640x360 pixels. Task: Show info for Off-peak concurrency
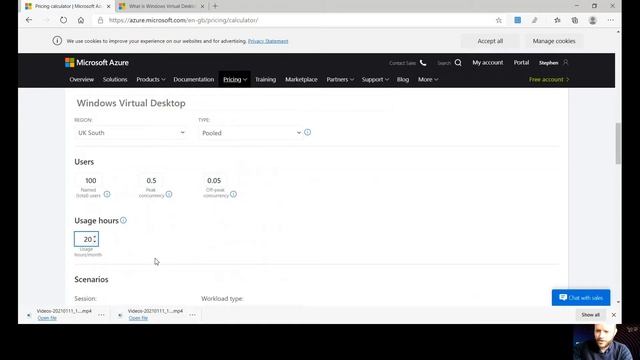233,194
